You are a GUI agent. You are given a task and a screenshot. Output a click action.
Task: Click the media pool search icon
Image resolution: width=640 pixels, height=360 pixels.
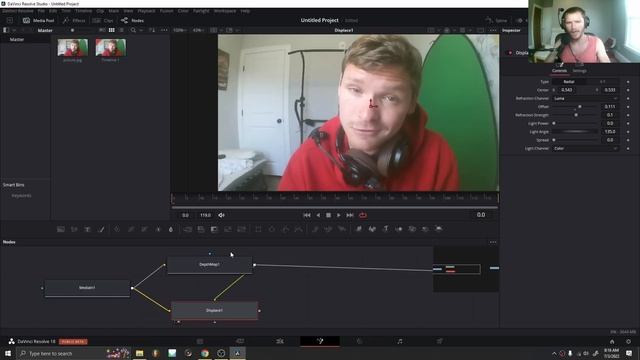click(133, 30)
